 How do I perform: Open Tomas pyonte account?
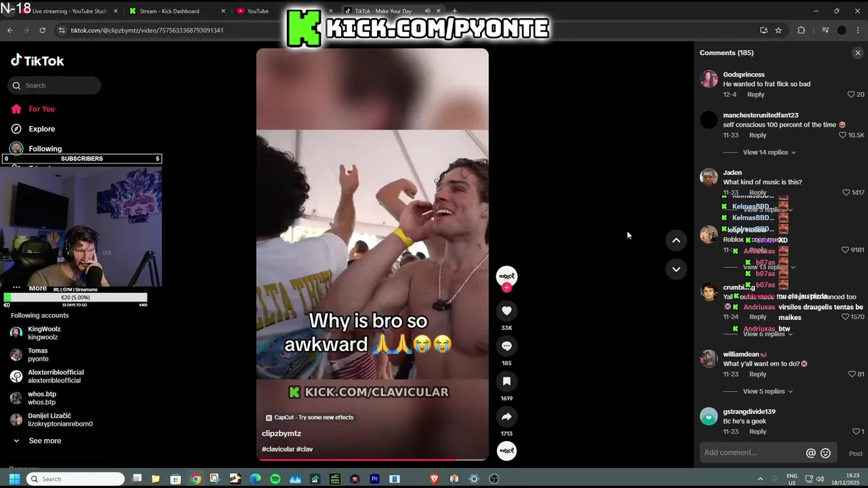pos(38,354)
